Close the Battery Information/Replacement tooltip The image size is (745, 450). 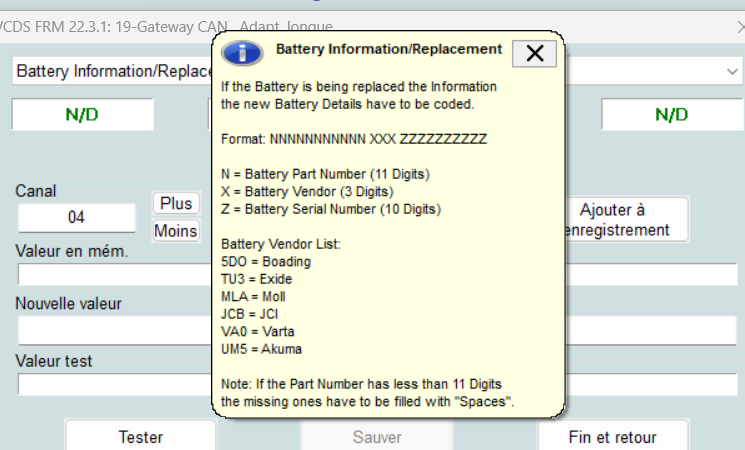click(x=535, y=54)
